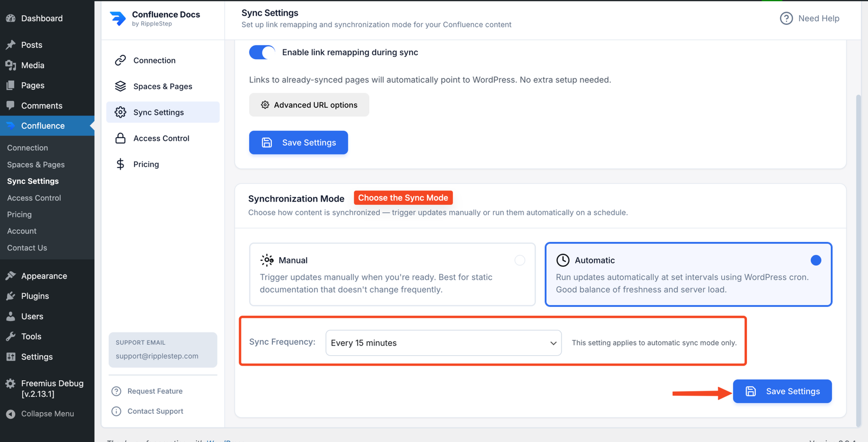Open the Sync Frequency dropdown
This screenshot has height=442, width=868.
tap(443, 343)
